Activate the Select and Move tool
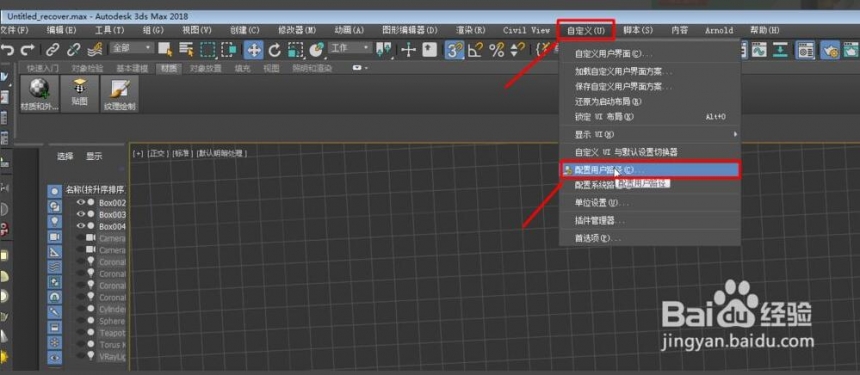The height and width of the screenshot is (375, 860). pyautogui.click(x=253, y=50)
